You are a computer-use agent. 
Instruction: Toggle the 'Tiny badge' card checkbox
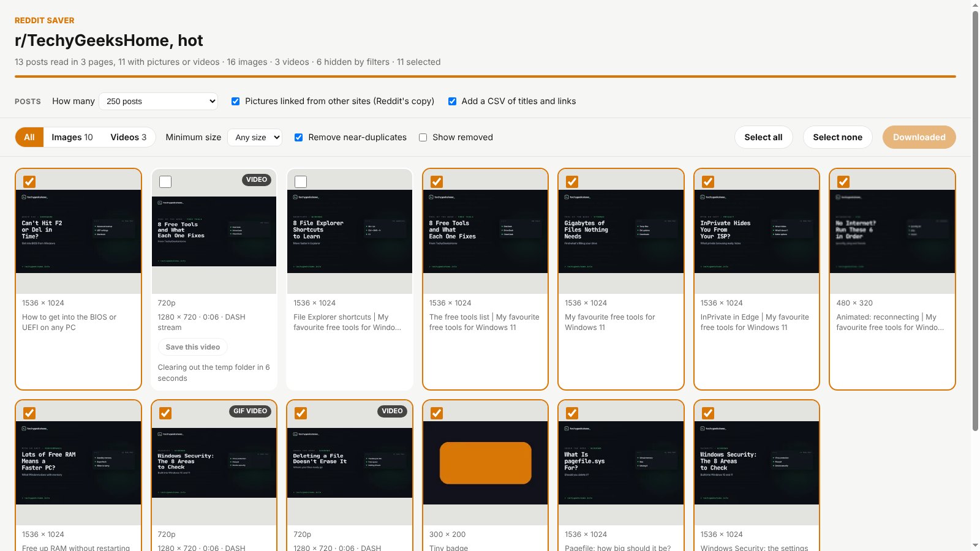(437, 413)
